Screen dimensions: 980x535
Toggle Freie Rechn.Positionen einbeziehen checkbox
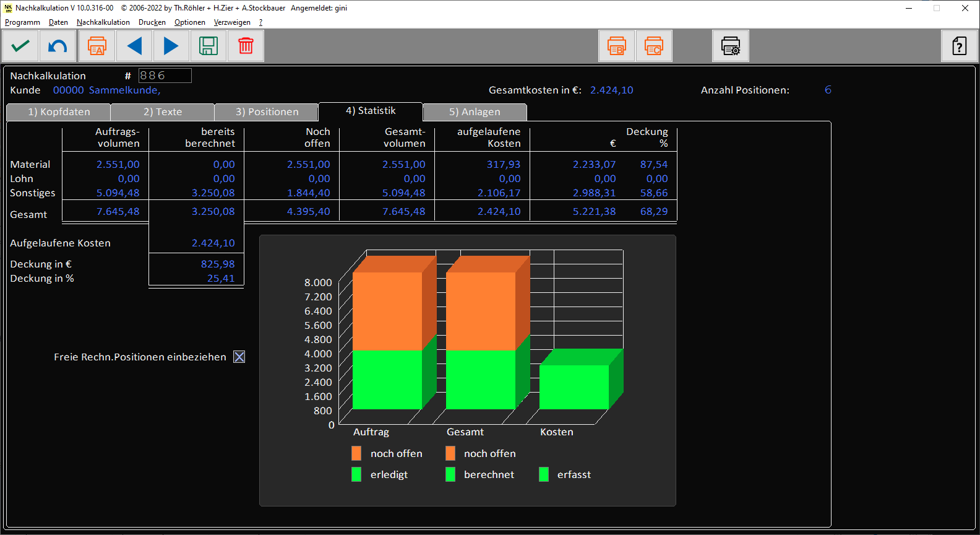239,357
